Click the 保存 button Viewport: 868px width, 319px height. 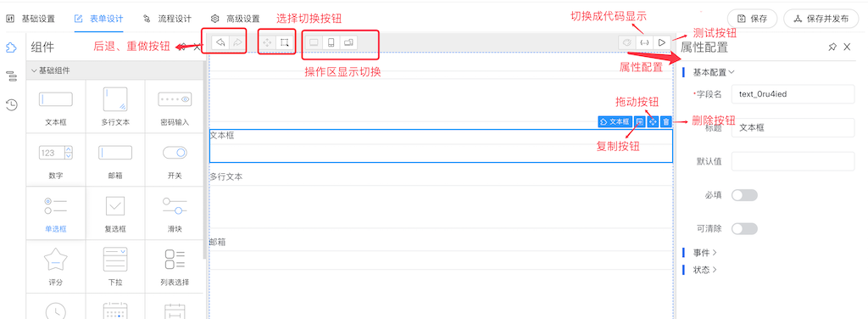tap(752, 19)
